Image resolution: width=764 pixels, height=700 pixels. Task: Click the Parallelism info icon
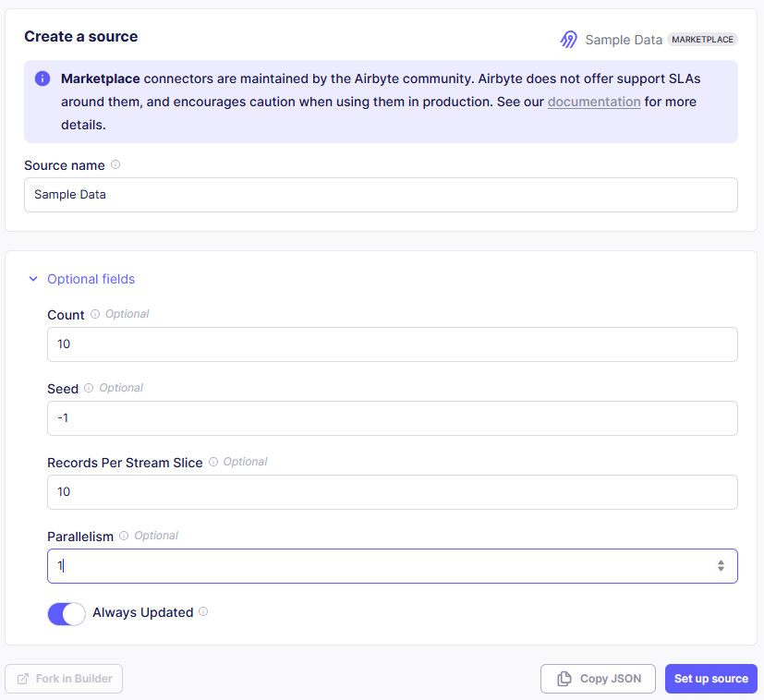click(124, 536)
